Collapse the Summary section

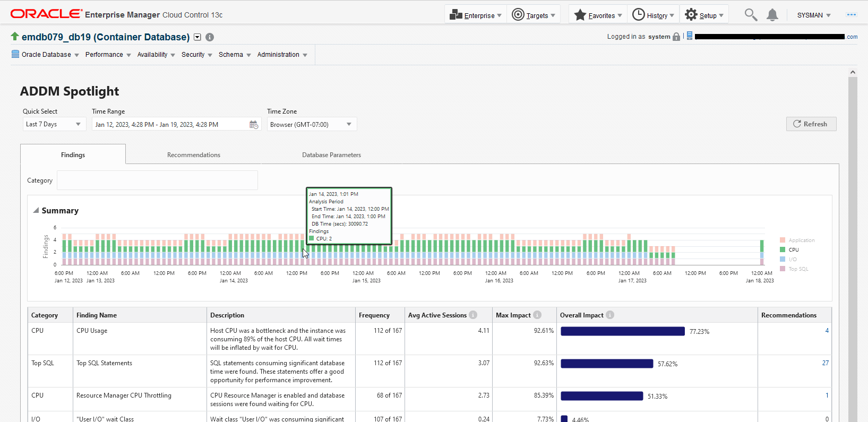[36, 211]
